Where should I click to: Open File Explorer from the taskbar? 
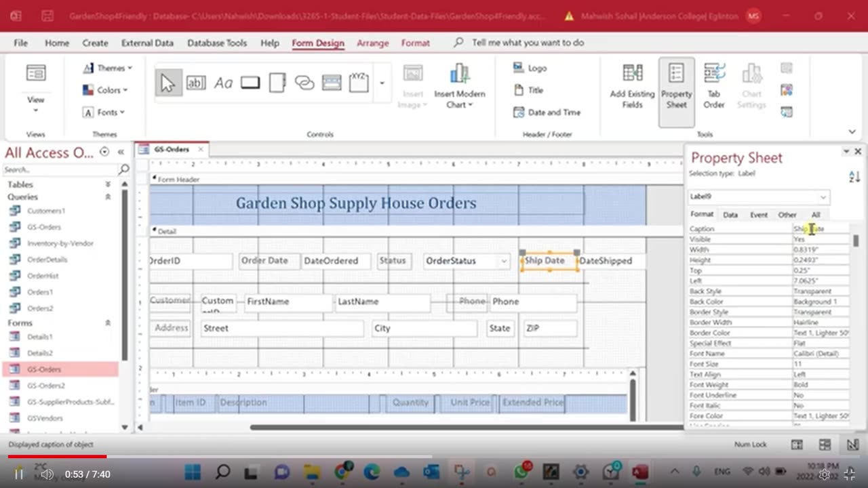point(312,472)
